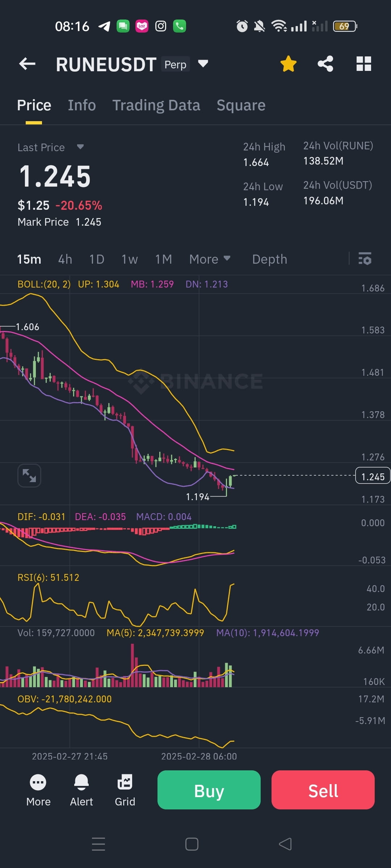
Task: Open the Trading Data tab
Action: tap(156, 106)
